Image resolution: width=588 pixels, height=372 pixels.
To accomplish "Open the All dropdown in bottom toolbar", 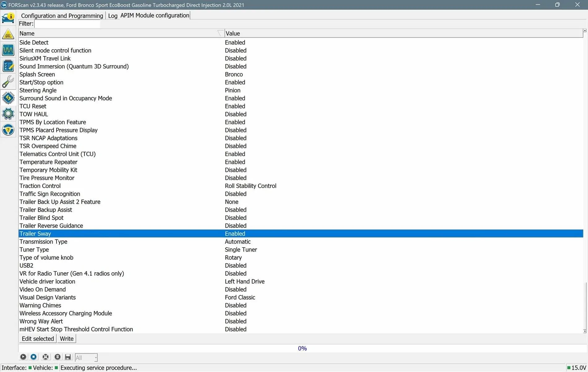I will [x=86, y=357].
